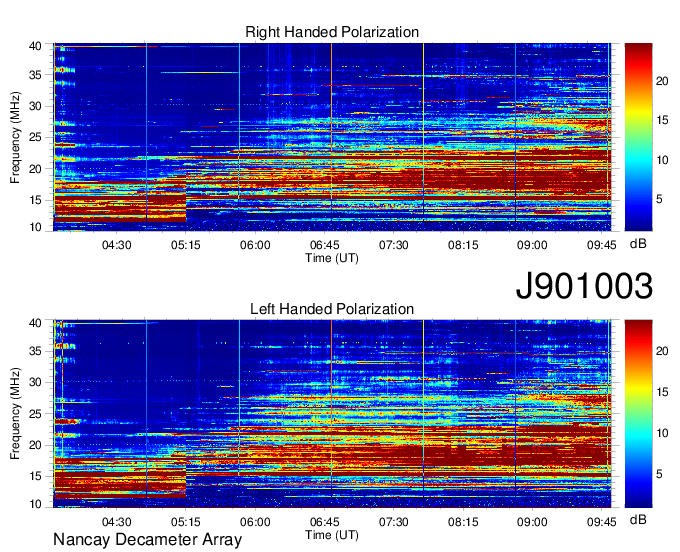Viewport: 680px width, 552px height.
Task: Click the 40 MHz tick label on bottom plot
Action: coord(35,323)
